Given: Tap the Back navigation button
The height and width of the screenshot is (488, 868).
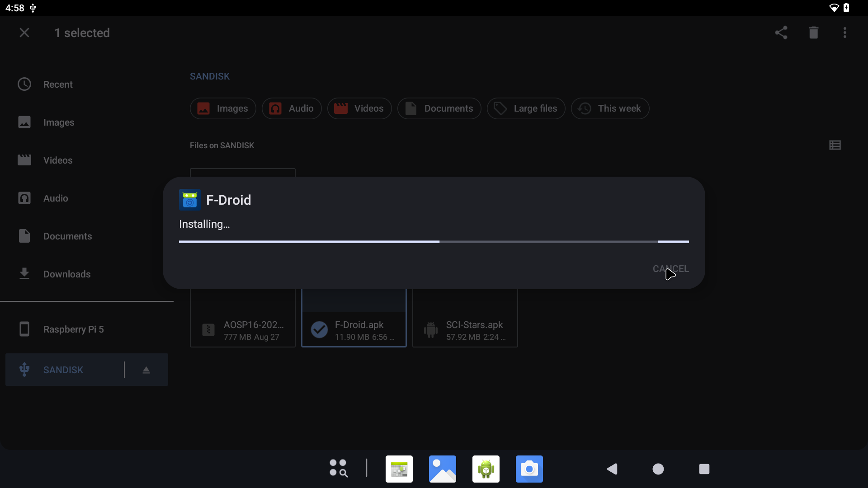Looking at the screenshot, I should (612, 469).
